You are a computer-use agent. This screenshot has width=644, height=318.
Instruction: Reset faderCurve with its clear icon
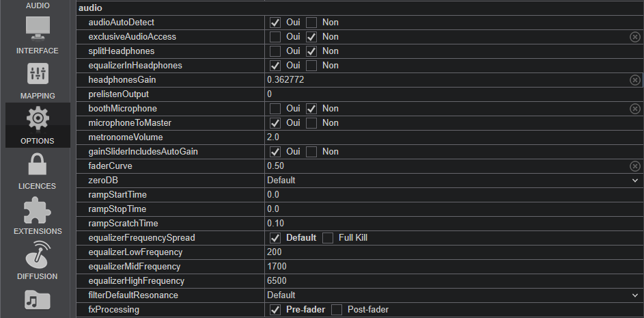(x=634, y=166)
